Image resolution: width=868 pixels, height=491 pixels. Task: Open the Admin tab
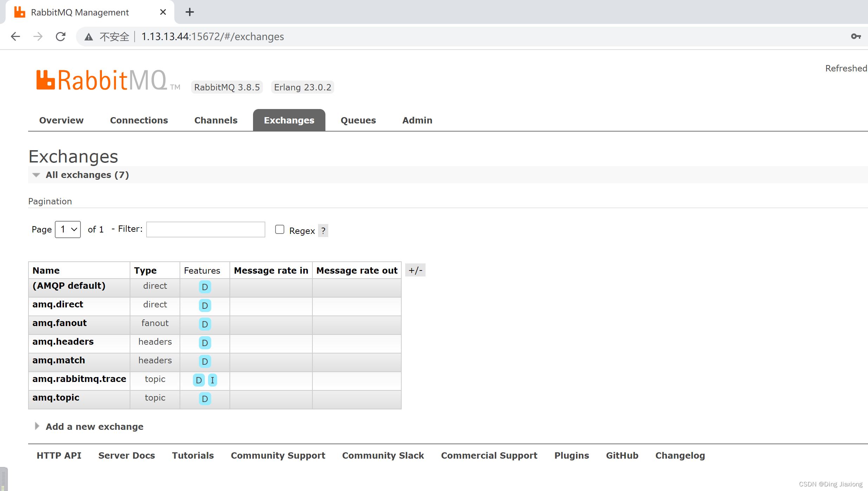[x=417, y=120]
